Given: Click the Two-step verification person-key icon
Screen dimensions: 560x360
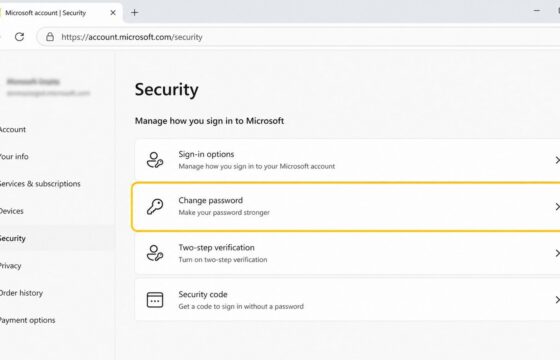Looking at the screenshot, I should 155,253.
